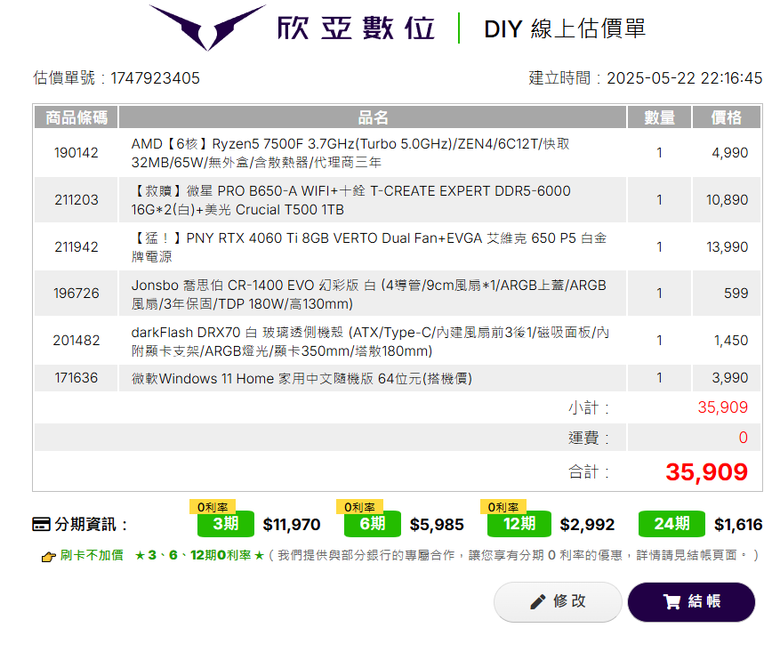Click product barcode 196726
This screenshot has height=652, width=780.
[x=76, y=293]
